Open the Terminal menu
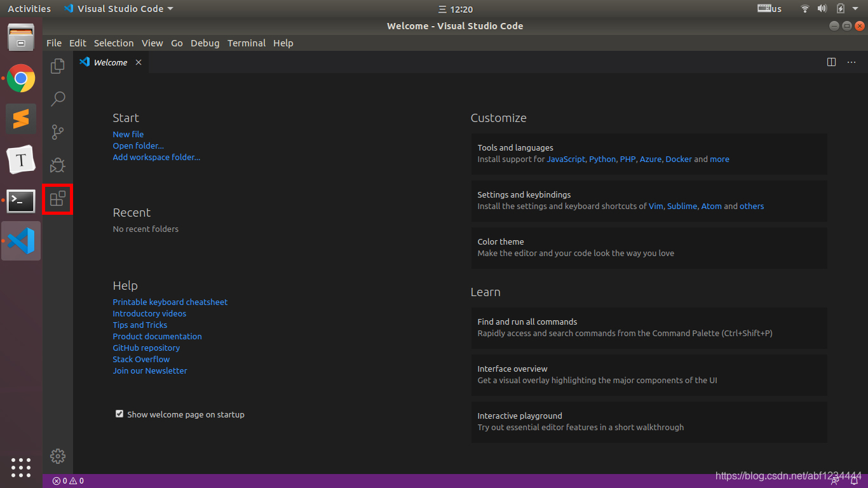The image size is (868, 488). (x=247, y=43)
